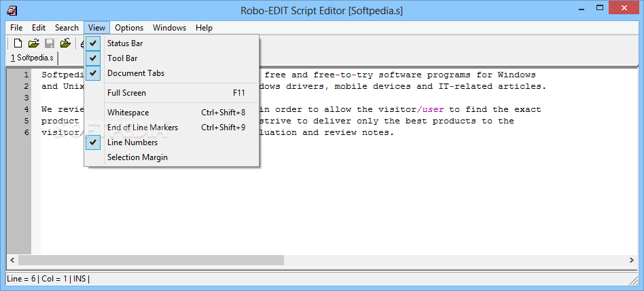644x291 pixels.
Task: Click line number 1 in the gutter
Action: (26, 75)
